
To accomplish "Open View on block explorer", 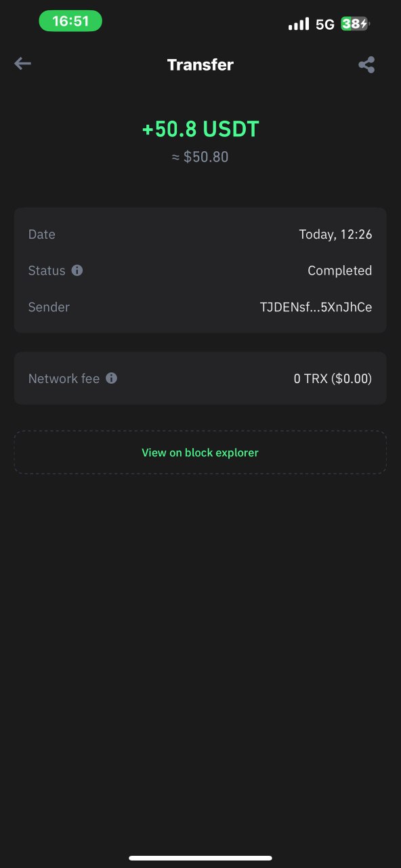I will point(200,452).
